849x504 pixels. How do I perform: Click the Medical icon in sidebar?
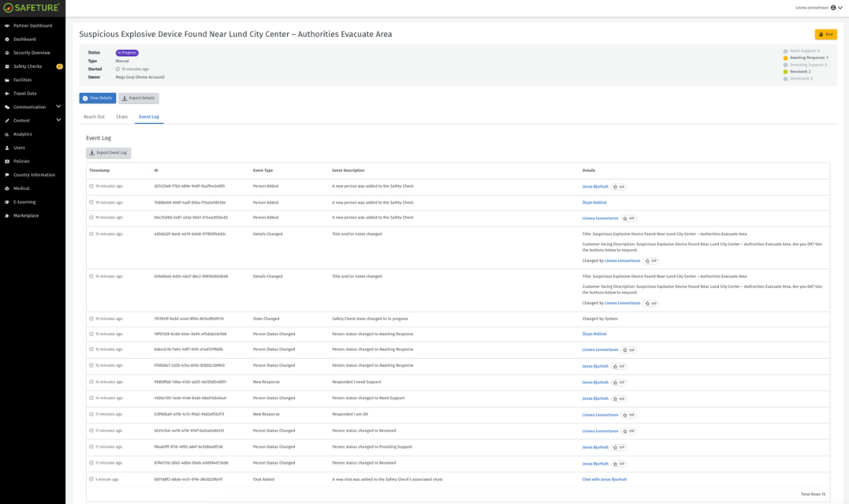pos(7,188)
